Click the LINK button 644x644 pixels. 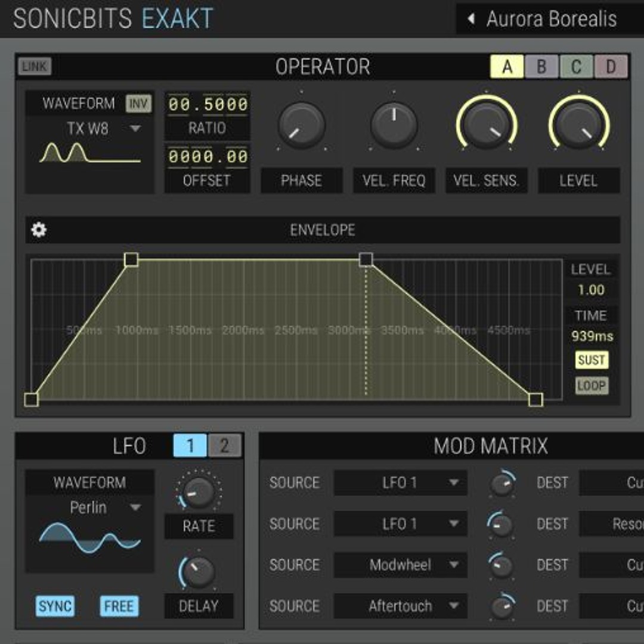(x=36, y=67)
